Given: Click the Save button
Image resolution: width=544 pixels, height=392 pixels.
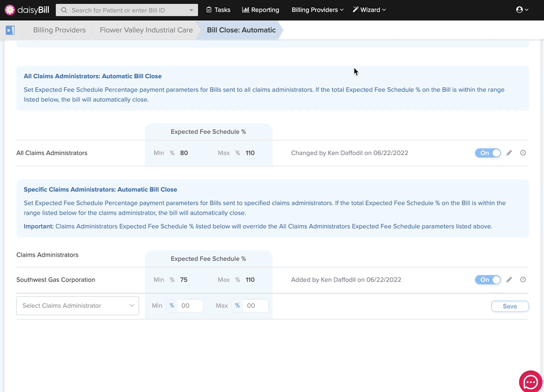Looking at the screenshot, I should (x=510, y=306).
